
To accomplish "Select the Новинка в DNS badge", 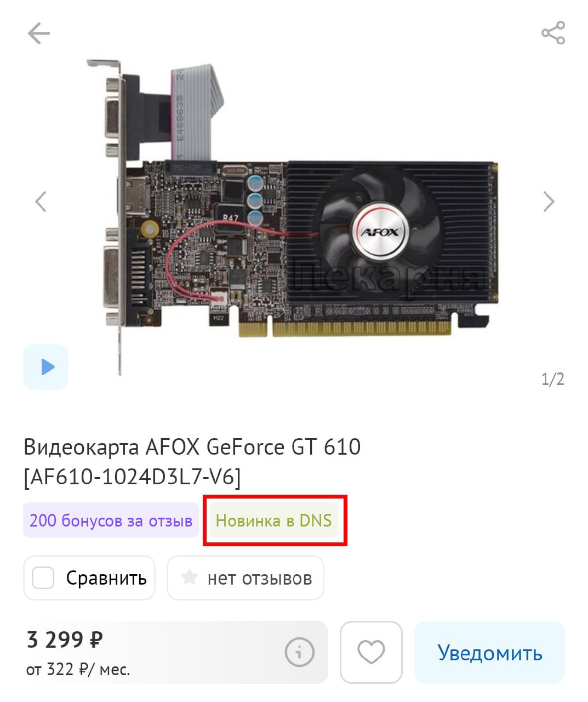I will click(x=274, y=520).
